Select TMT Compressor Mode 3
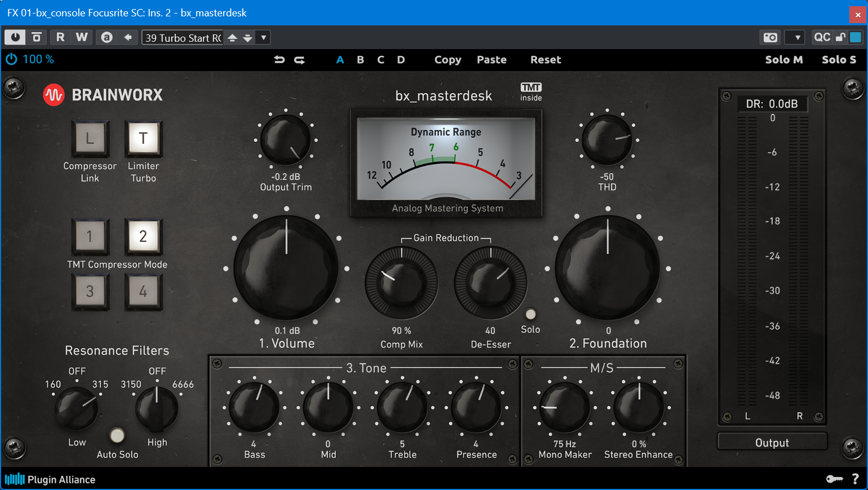868x490 pixels. coord(90,292)
